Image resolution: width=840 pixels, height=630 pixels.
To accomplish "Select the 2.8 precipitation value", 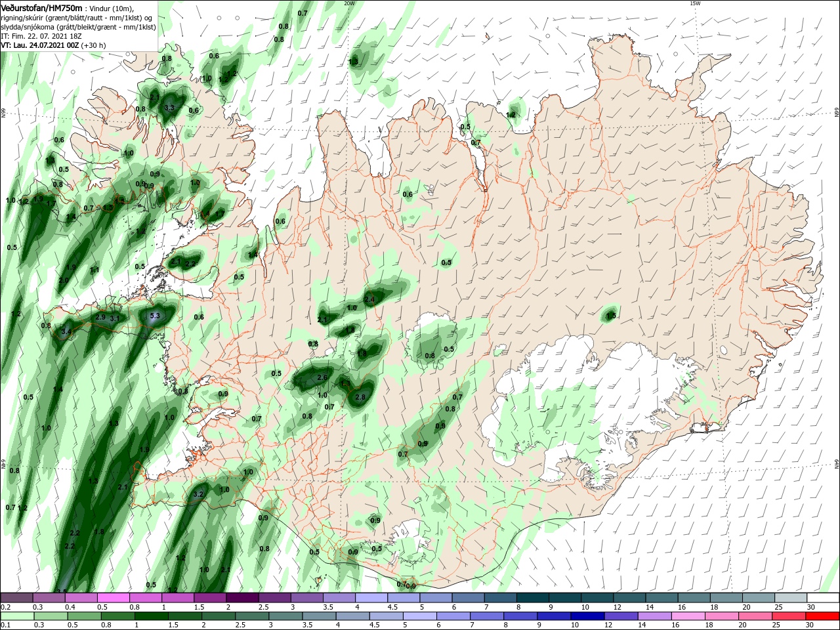I will click(x=360, y=397).
